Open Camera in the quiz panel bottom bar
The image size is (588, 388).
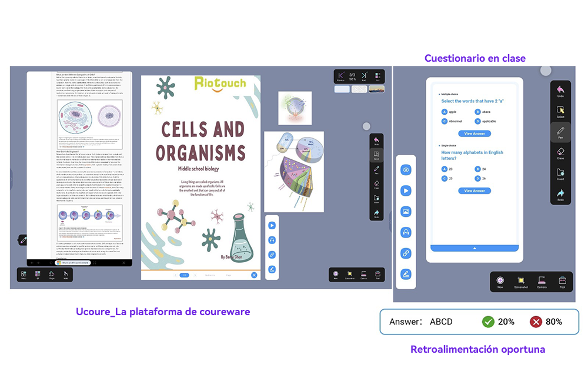(x=542, y=282)
